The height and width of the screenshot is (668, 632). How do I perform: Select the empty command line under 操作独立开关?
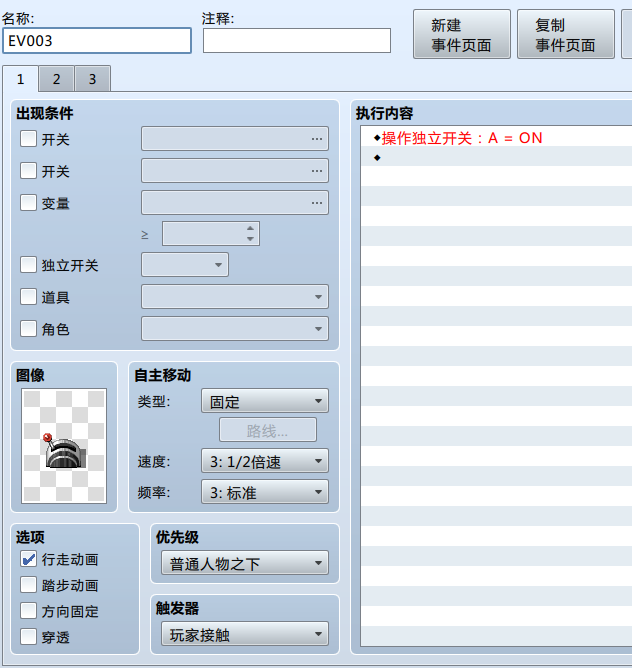(x=496, y=158)
